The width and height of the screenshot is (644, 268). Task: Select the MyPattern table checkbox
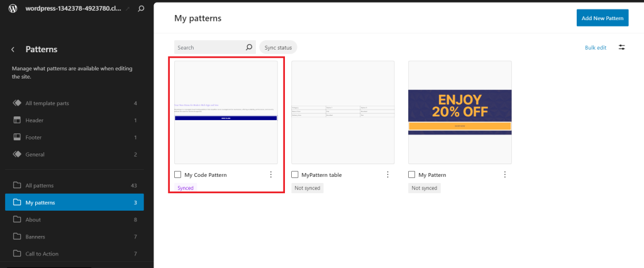tap(295, 175)
